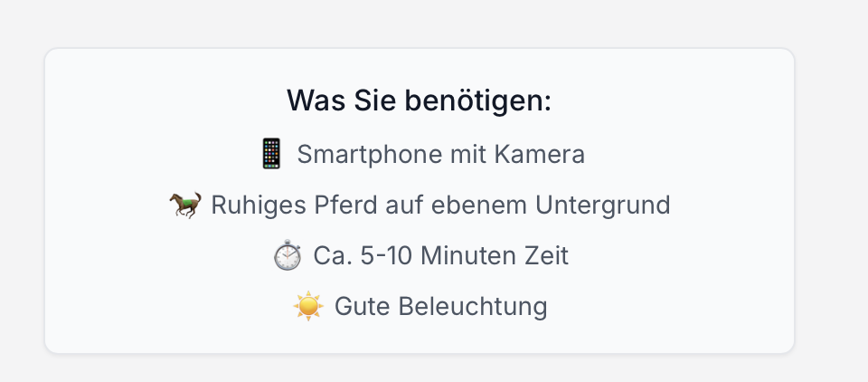Click the smartphone emoji icon
The image size is (868, 382).
pyautogui.click(x=271, y=154)
